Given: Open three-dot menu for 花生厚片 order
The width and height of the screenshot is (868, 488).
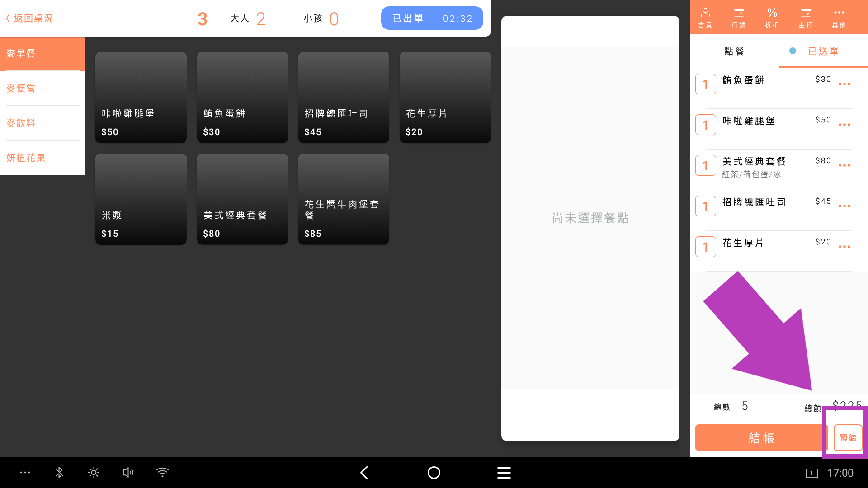Looking at the screenshot, I should click(x=844, y=247).
